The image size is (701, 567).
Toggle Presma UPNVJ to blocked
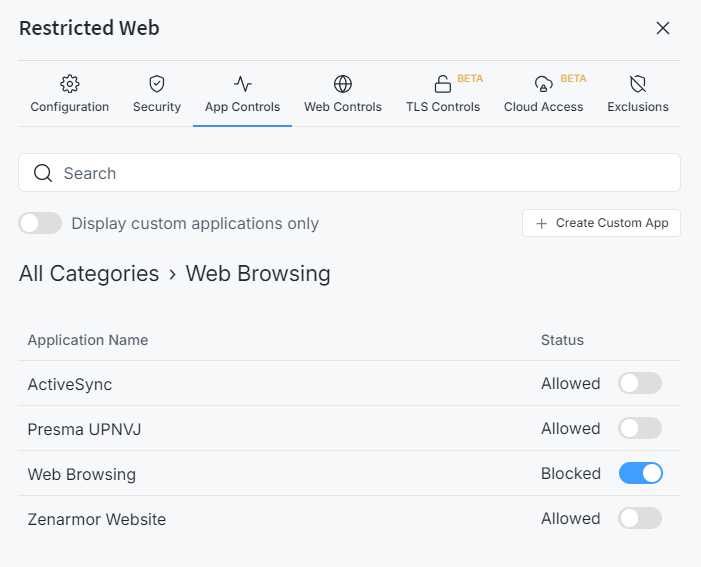(x=640, y=428)
